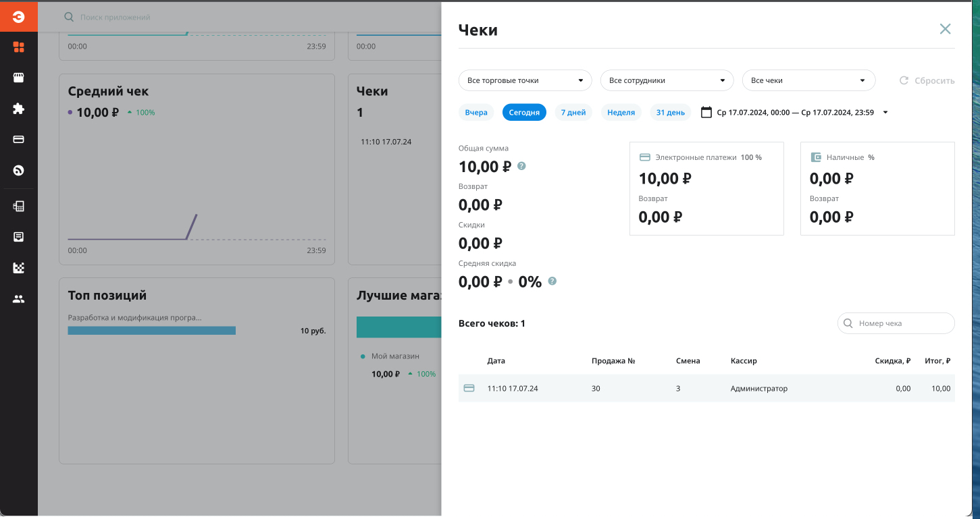Open the users icon in sidebar
The width and height of the screenshot is (980, 519).
pos(19,299)
